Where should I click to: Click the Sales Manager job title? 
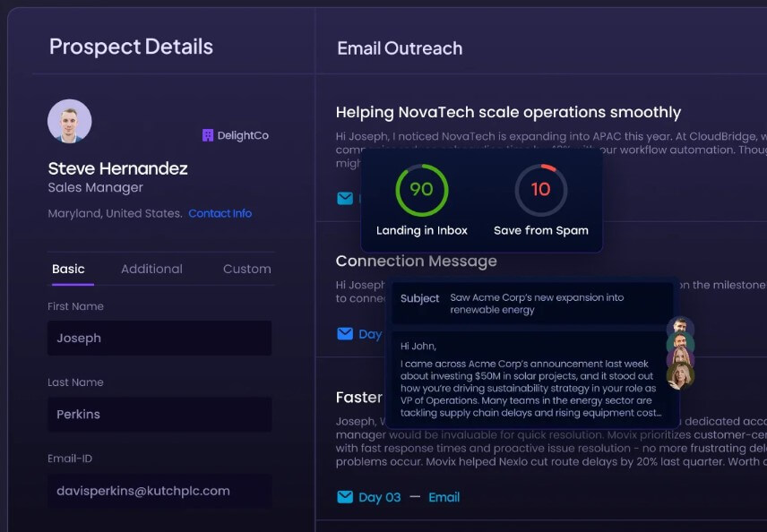coord(95,188)
